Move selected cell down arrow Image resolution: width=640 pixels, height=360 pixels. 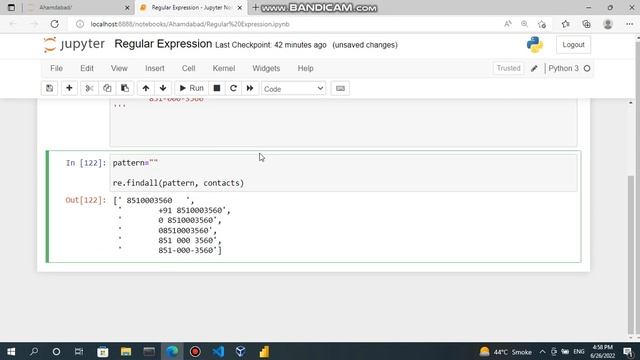coord(163,88)
